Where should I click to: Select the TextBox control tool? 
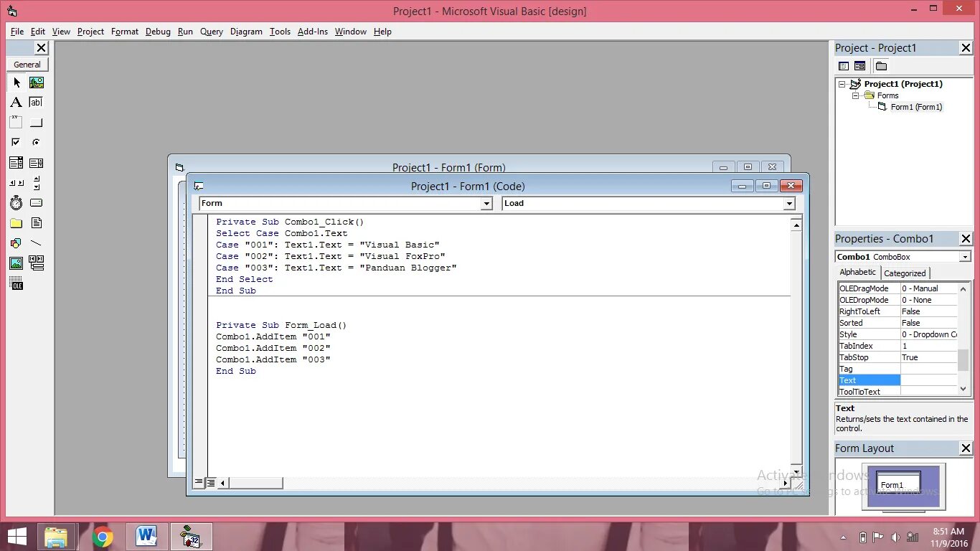37,103
